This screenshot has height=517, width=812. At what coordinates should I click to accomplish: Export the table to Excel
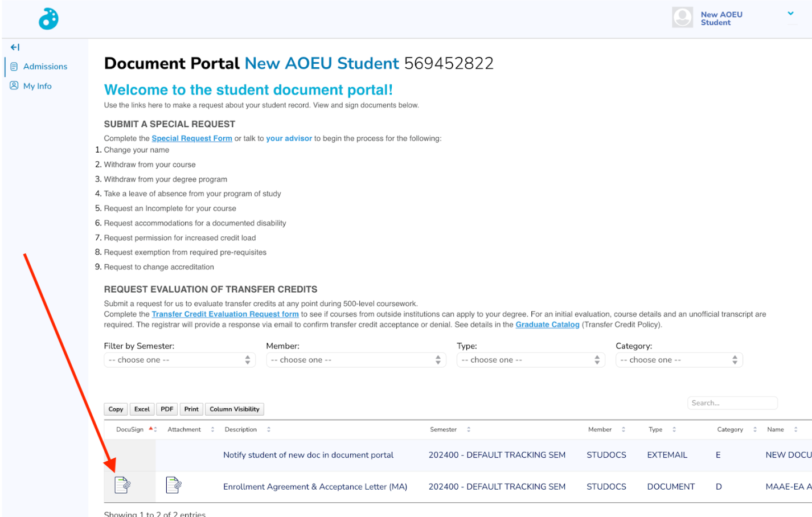(x=142, y=409)
